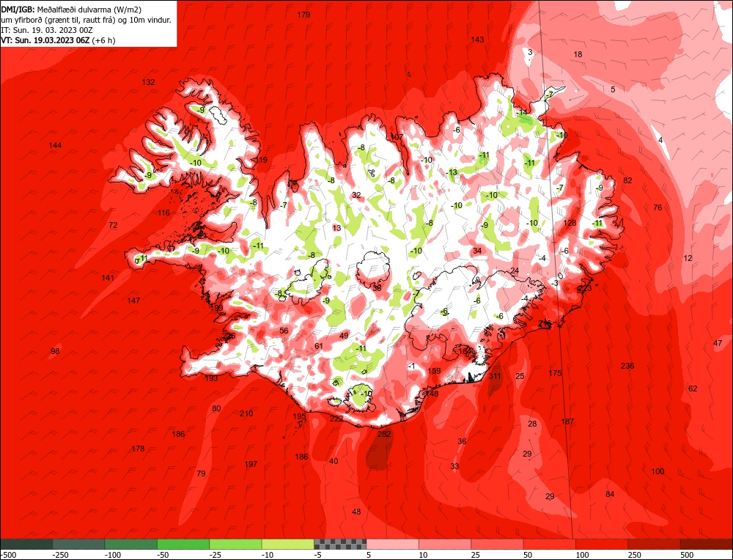733x560 pixels.
Task: Click the map value '47' at the eastern edge
Action: click(x=718, y=343)
